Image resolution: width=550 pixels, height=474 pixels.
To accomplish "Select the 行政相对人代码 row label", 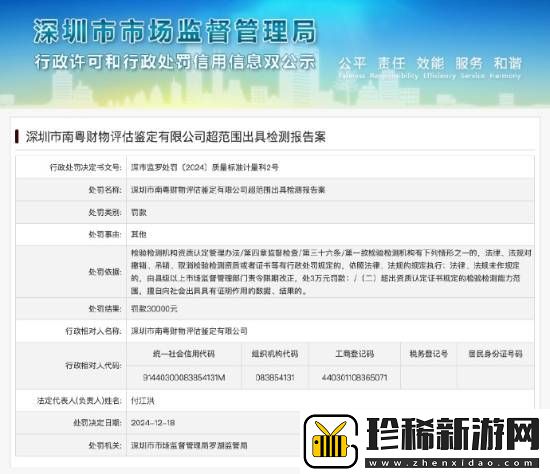I will pos(93,366).
